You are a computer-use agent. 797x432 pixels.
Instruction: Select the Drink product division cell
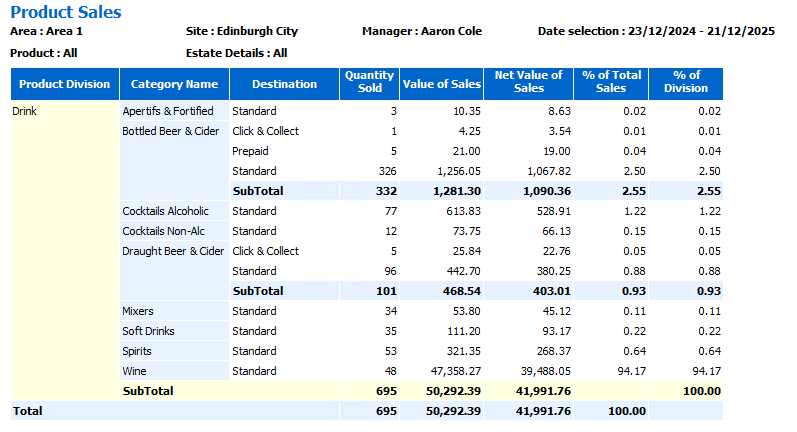(26, 111)
